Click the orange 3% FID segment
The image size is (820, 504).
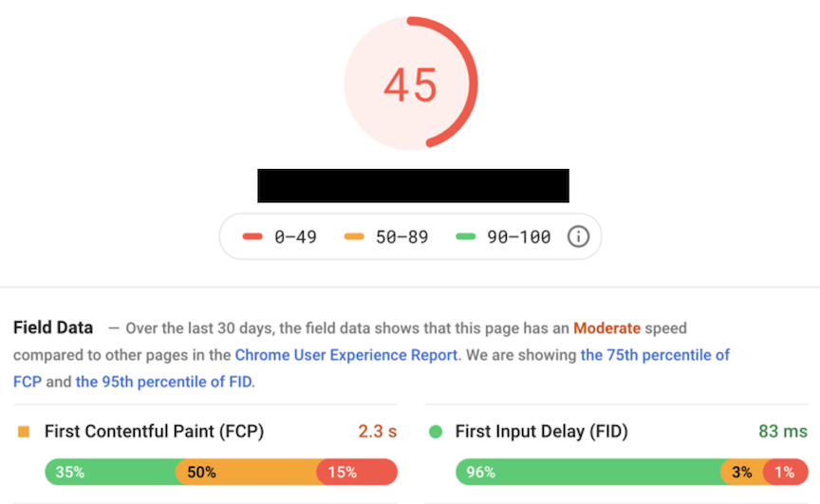(742, 472)
